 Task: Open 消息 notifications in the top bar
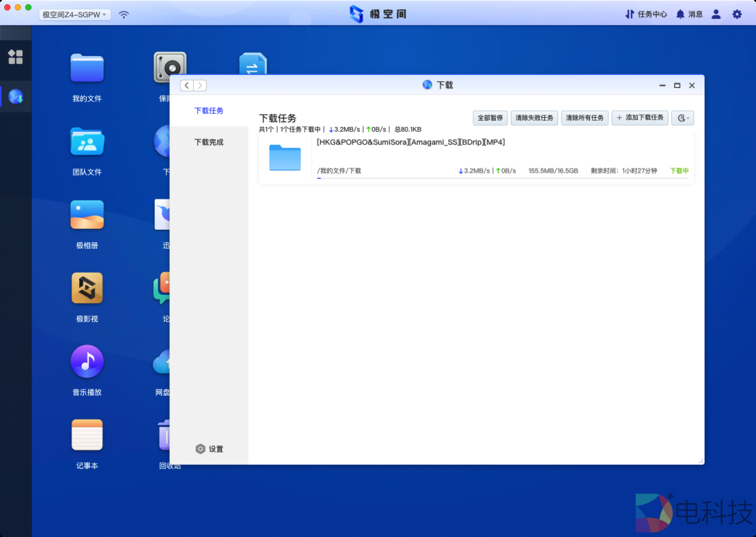pos(689,13)
